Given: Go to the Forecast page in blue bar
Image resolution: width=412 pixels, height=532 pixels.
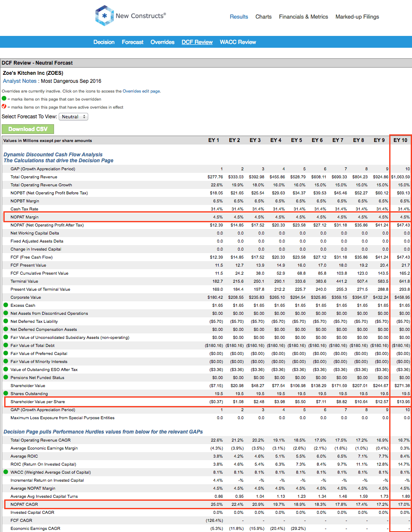Looking at the screenshot, I should coord(133,42).
